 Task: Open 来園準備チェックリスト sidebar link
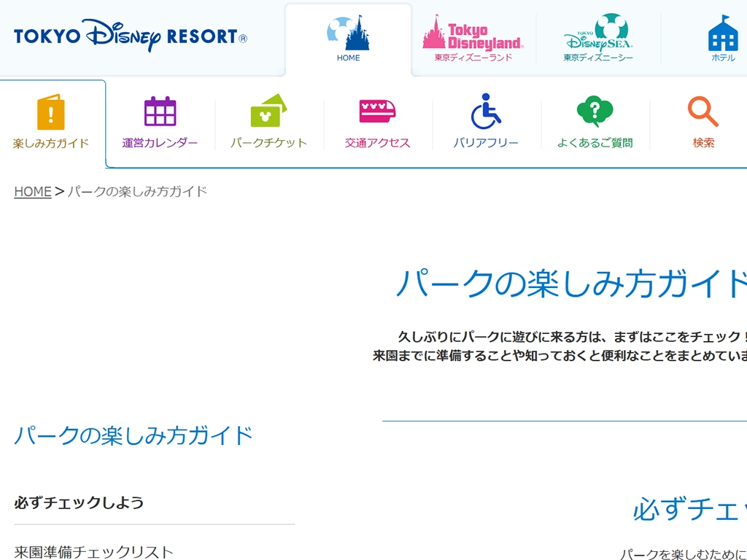click(x=93, y=552)
